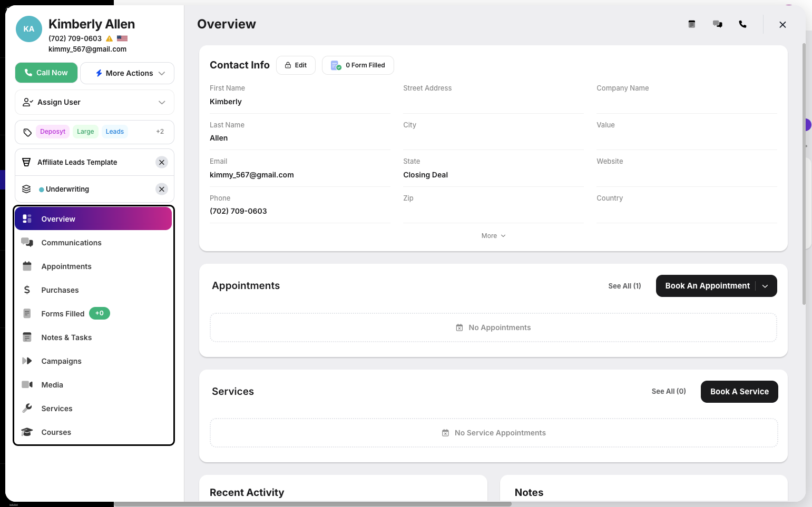Click the horizontal scrollbar at the bottom

pyautogui.click(x=312, y=504)
